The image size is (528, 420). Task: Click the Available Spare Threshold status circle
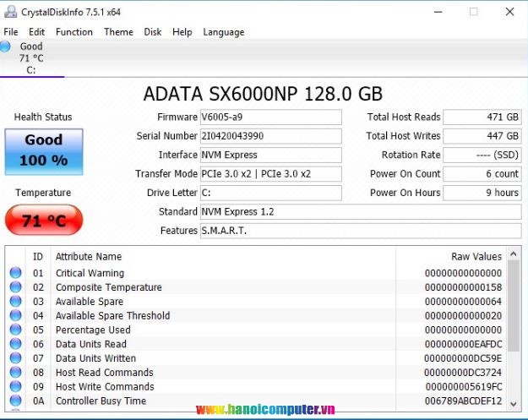[x=15, y=315]
